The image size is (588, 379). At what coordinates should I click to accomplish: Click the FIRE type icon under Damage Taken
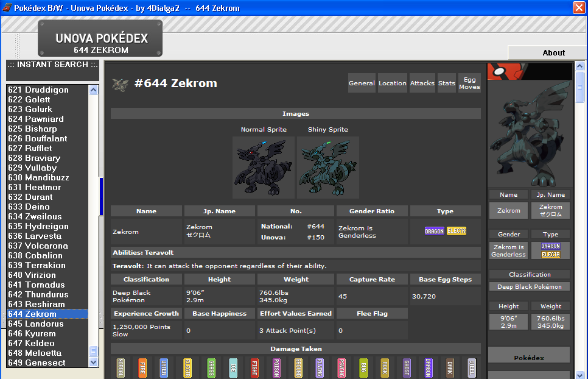coord(142,367)
